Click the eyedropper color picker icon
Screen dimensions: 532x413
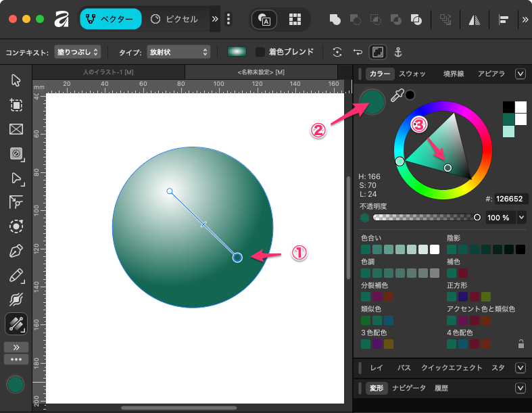pyautogui.click(x=397, y=95)
